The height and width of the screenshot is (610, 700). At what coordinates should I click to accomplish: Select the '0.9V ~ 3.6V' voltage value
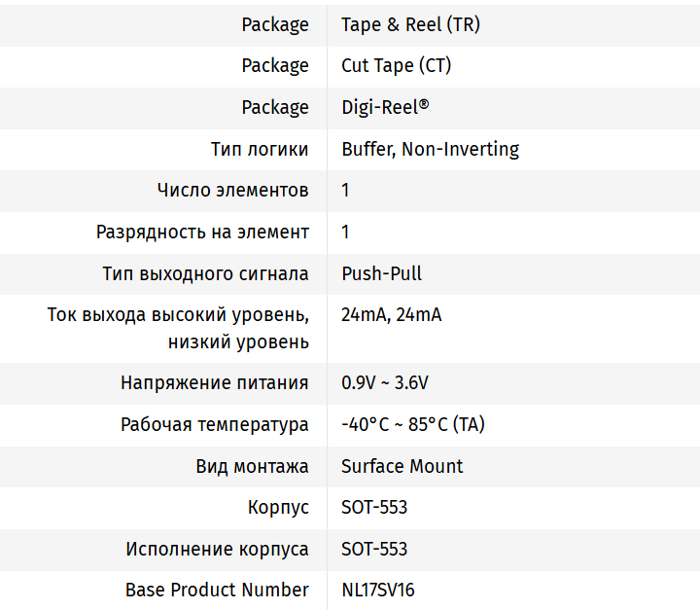click(x=384, y=382)
